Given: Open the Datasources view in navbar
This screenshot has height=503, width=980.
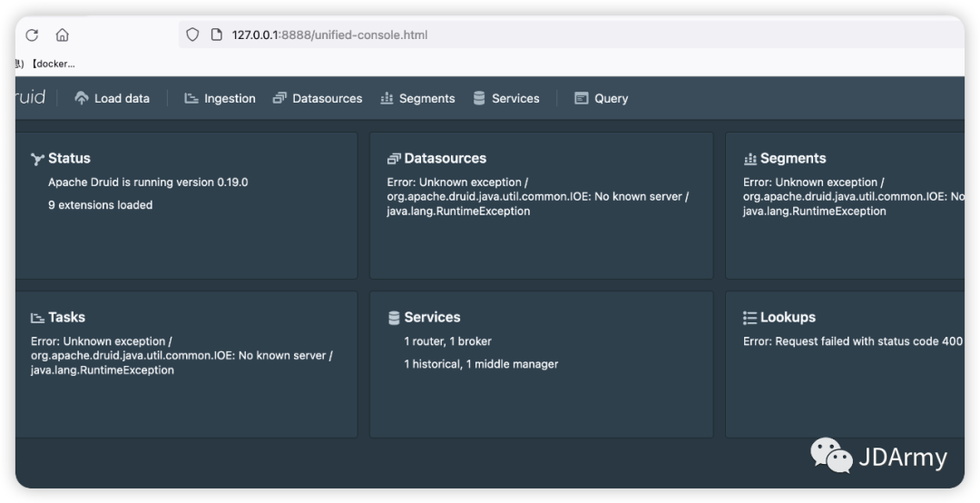Looking at the screenshot, I should [318, 98].
